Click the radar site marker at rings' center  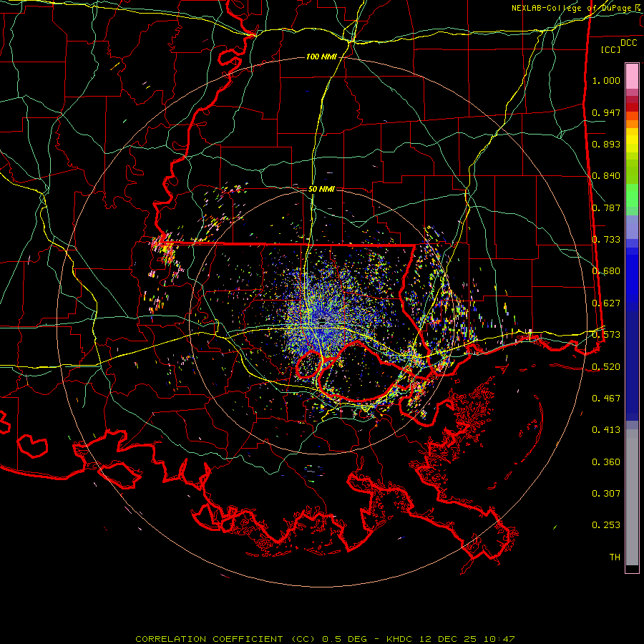323,321
